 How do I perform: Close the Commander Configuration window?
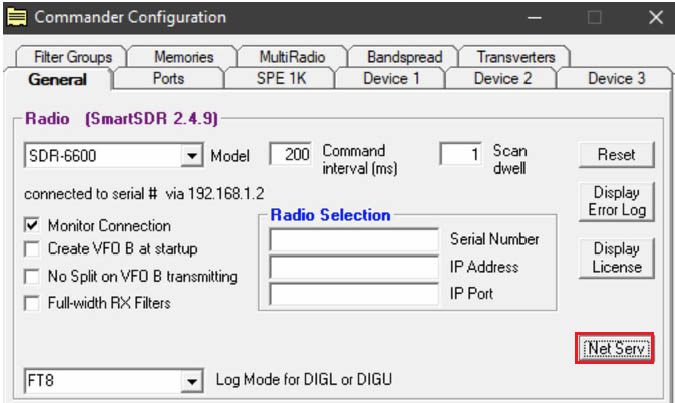coord(656,18)
